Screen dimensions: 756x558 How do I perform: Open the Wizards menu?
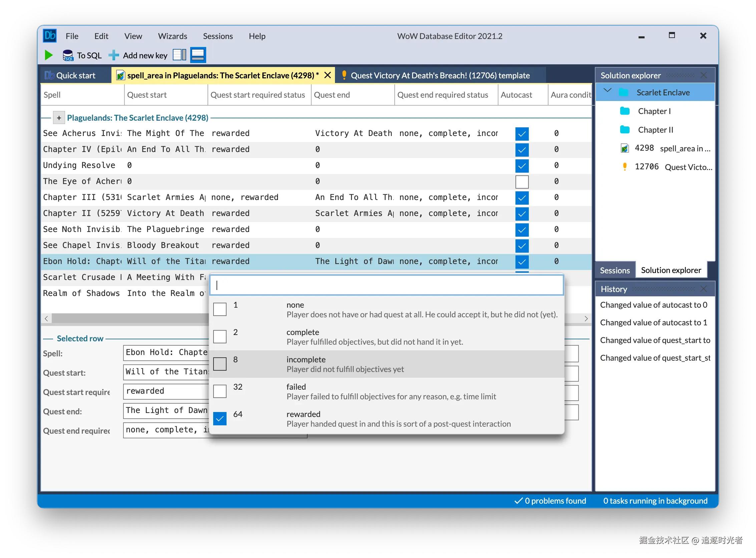pos(172,36)
